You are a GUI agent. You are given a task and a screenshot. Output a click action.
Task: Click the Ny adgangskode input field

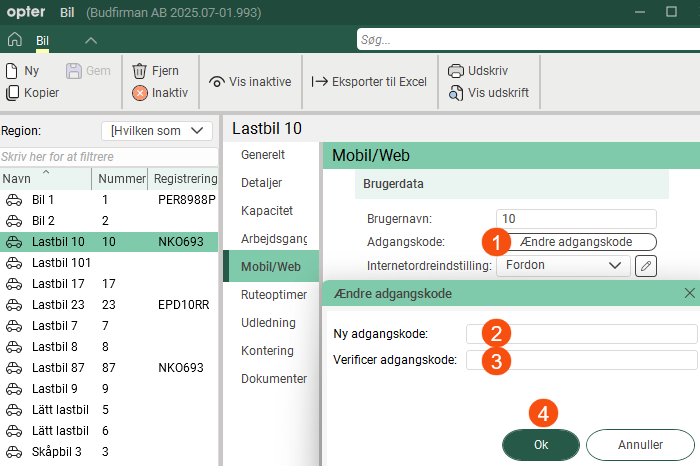pos(582,334)
